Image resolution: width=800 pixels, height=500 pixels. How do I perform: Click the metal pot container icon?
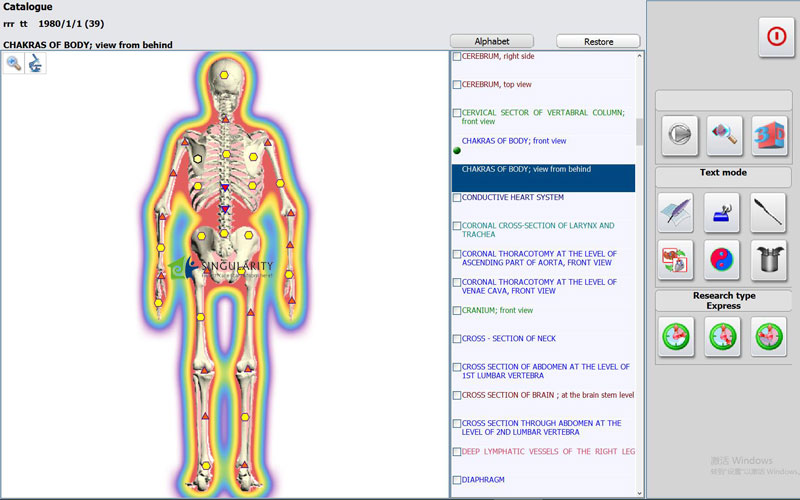point(768,260)
